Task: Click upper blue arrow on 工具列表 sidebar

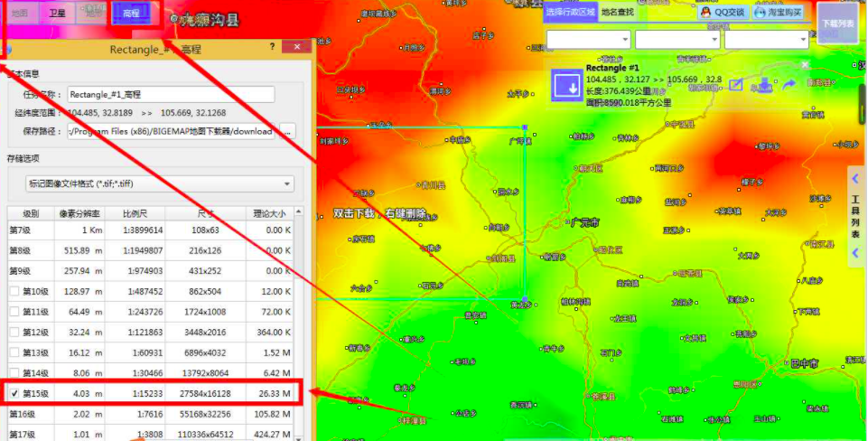Action: 856,178
